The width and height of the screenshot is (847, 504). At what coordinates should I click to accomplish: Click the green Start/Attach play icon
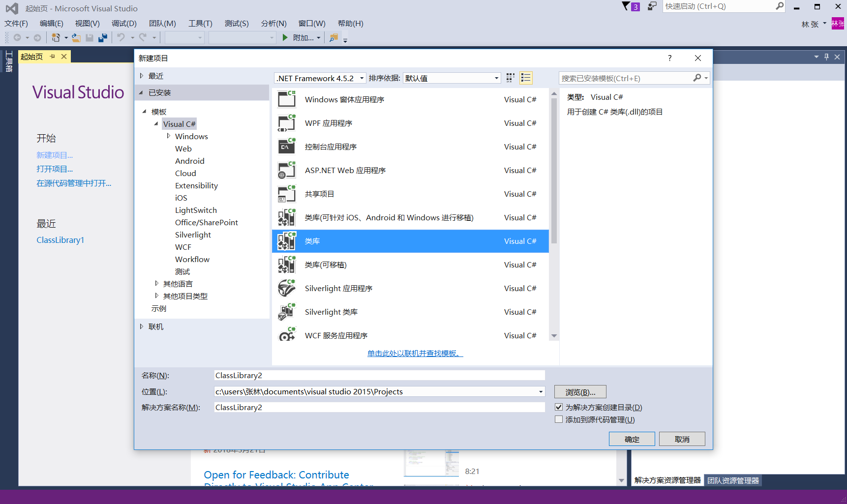pos(285,38)
